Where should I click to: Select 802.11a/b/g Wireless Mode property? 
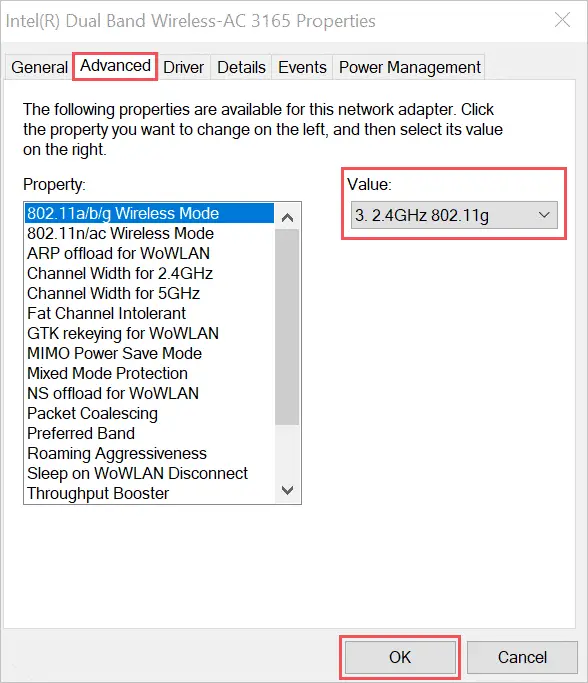coord(149,213)
